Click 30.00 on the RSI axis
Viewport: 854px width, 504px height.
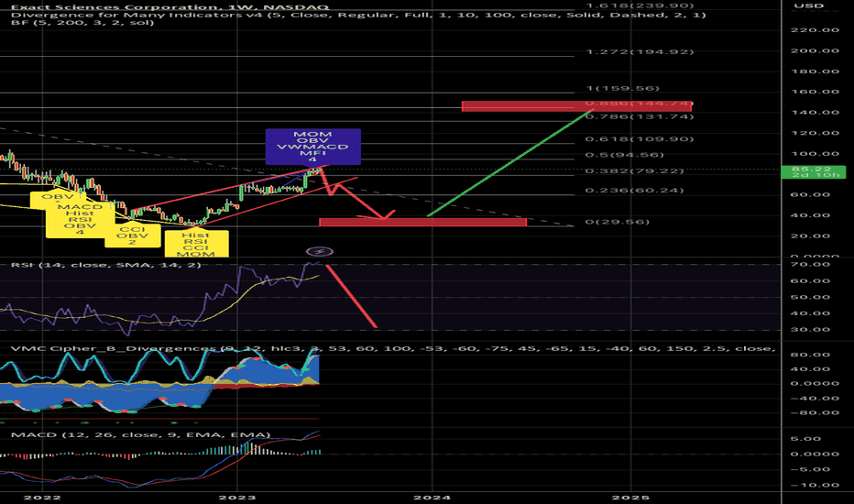[812, 330]
